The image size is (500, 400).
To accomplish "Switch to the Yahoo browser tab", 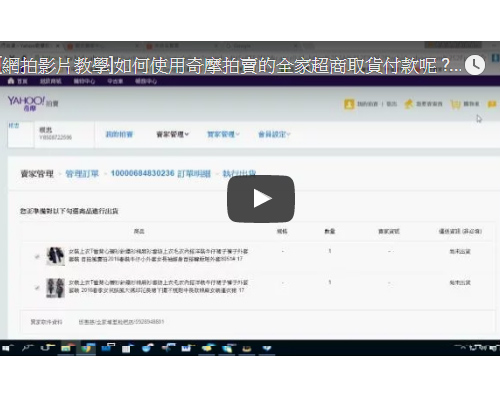I will 31,45.
